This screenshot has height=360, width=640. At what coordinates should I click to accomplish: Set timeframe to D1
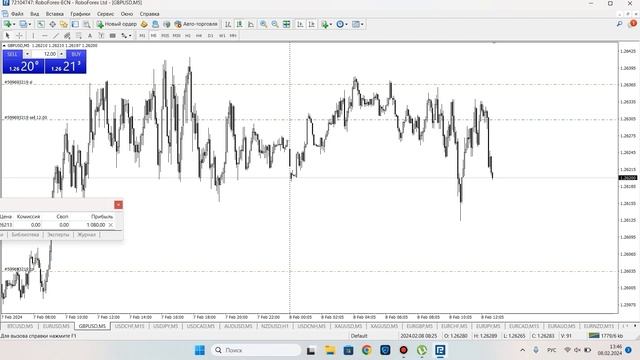(x=211, y=36)
